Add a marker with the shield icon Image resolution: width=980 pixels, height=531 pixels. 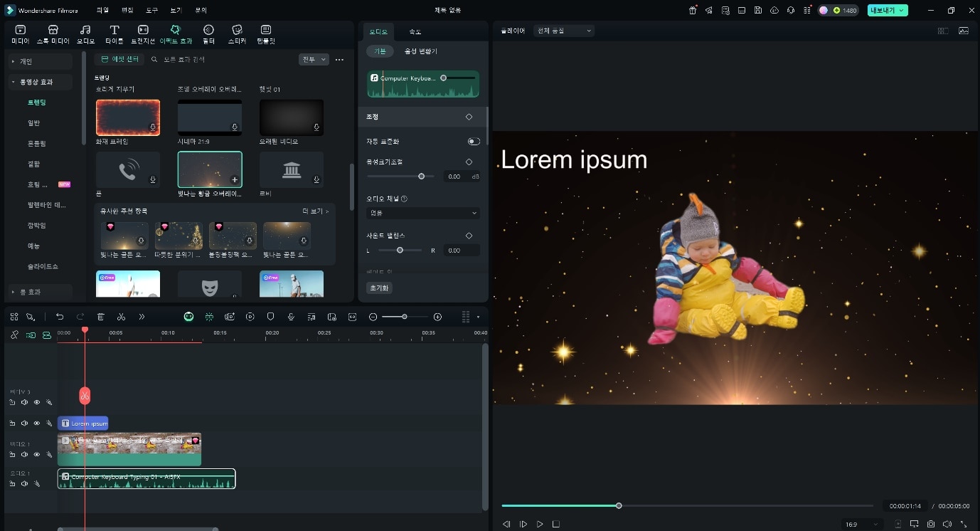pos(270,317)
